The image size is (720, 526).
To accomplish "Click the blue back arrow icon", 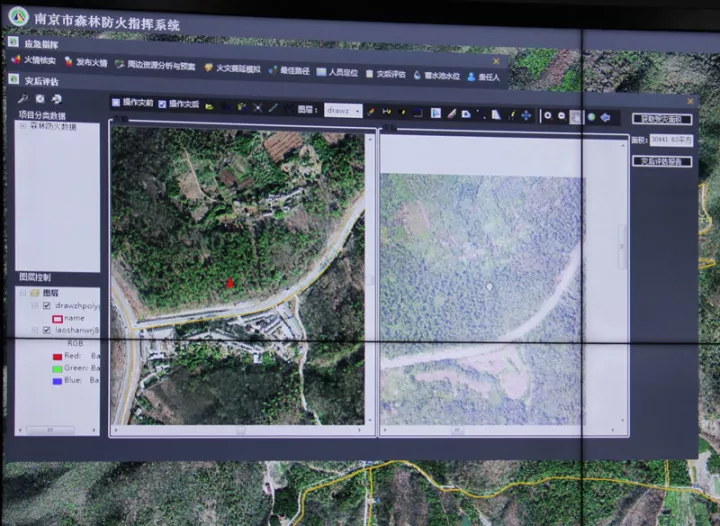I will [605, 117].
